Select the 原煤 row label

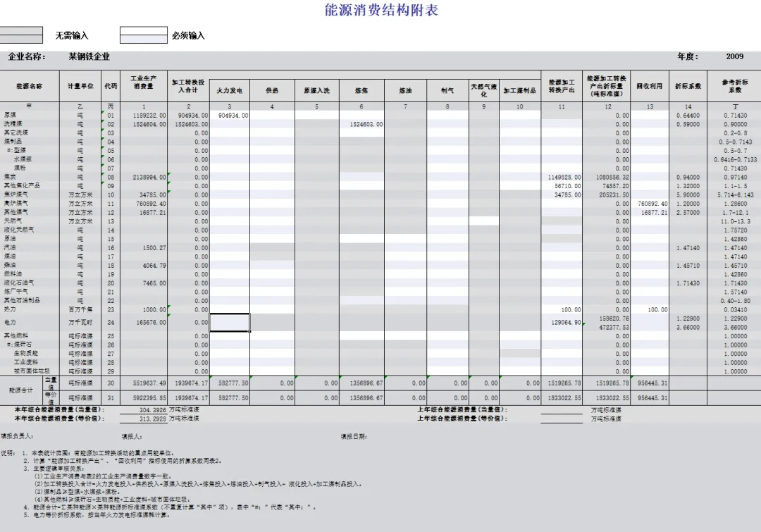coord(10,115)
